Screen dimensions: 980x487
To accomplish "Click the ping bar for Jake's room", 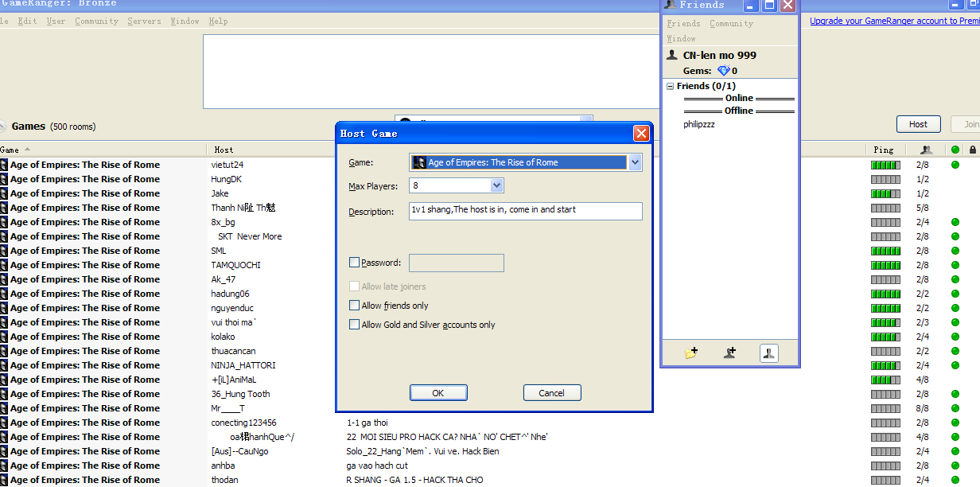I will click(x=885, y=193).
